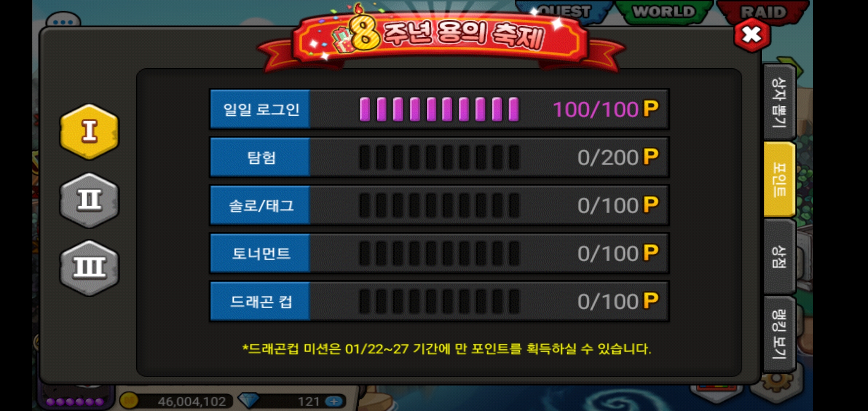
Task: Select the stage III hexagon badge
Action: pos(89,268)
